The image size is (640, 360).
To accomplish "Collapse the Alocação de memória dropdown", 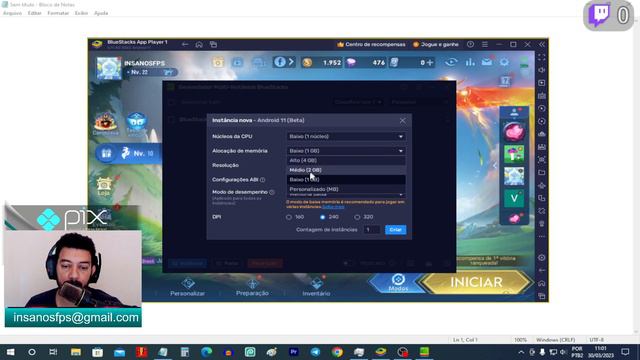I will 346,151.
